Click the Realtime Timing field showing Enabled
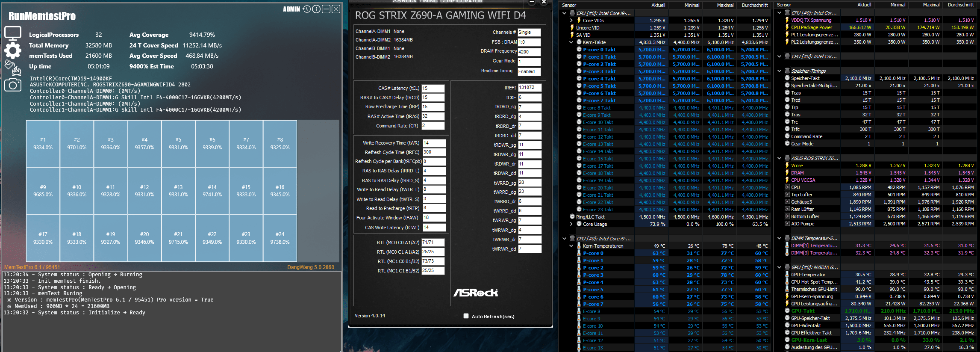The height and width of the screenshot is (352, 980). [x=529, y=71]
